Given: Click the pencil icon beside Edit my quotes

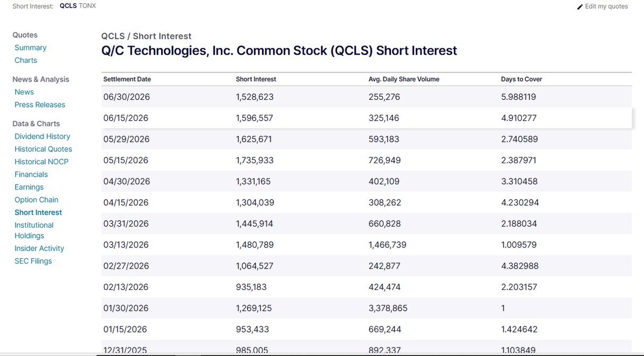Looking at the screenshot, I should tap(580, 6).
